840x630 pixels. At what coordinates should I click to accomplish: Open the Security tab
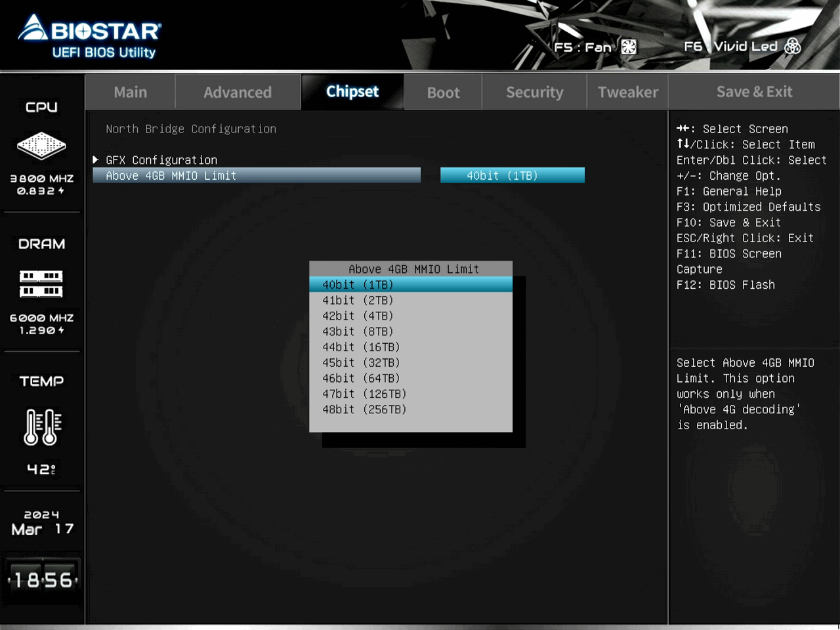(x=534, y=92)
